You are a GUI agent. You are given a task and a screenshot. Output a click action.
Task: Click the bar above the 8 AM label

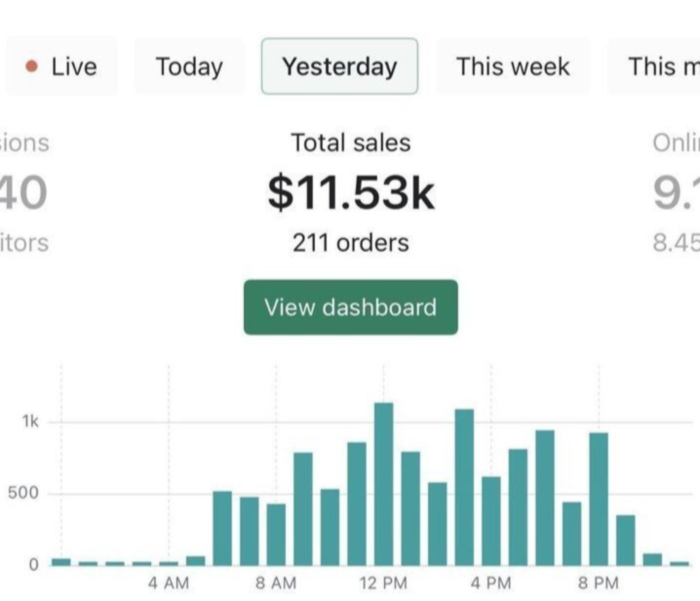pos(276,534)
